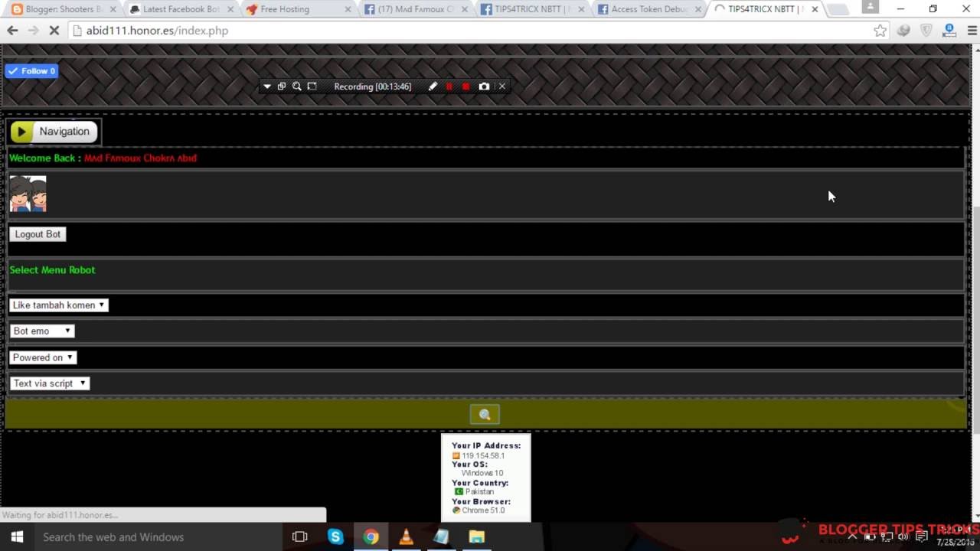The height and width of the screenshot is (551, 980).
Task: Open Skype from the taskbar
Action: pos(335,536)
